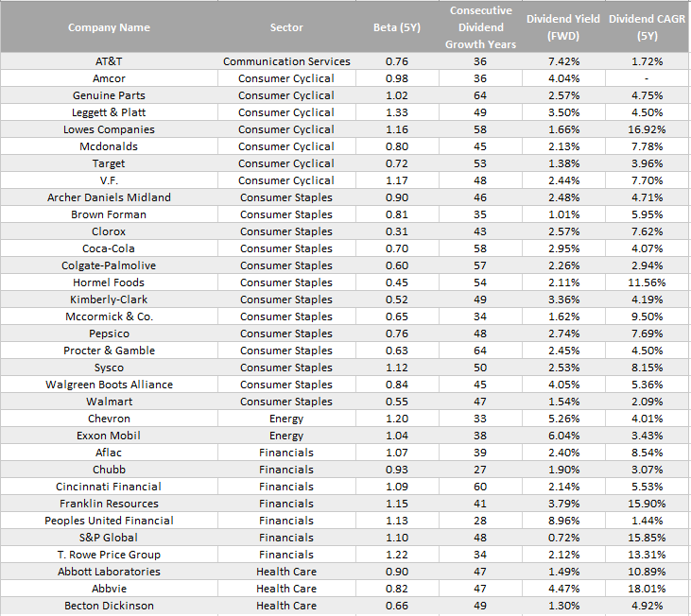
Task: Click the Communication Services sector cell
Action: tap(286, 61)
